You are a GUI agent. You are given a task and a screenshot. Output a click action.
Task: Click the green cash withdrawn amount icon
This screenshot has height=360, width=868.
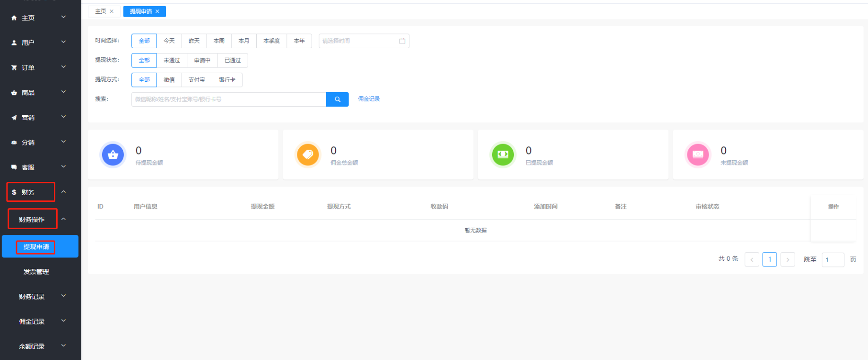click(x=503, y=154)
